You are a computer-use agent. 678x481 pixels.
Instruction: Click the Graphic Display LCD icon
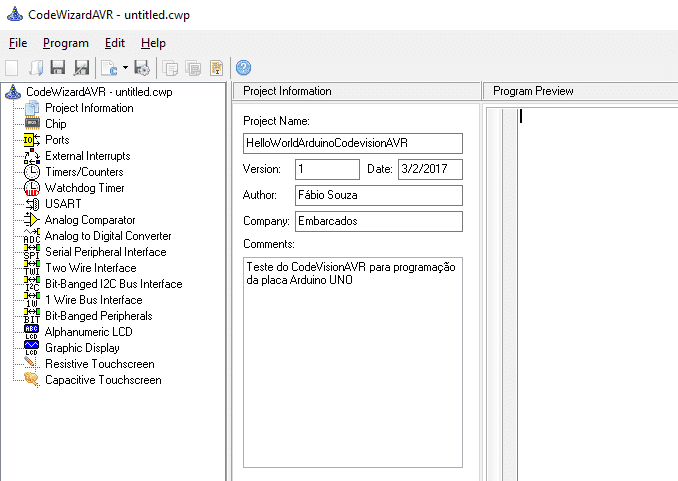[32, 348]
